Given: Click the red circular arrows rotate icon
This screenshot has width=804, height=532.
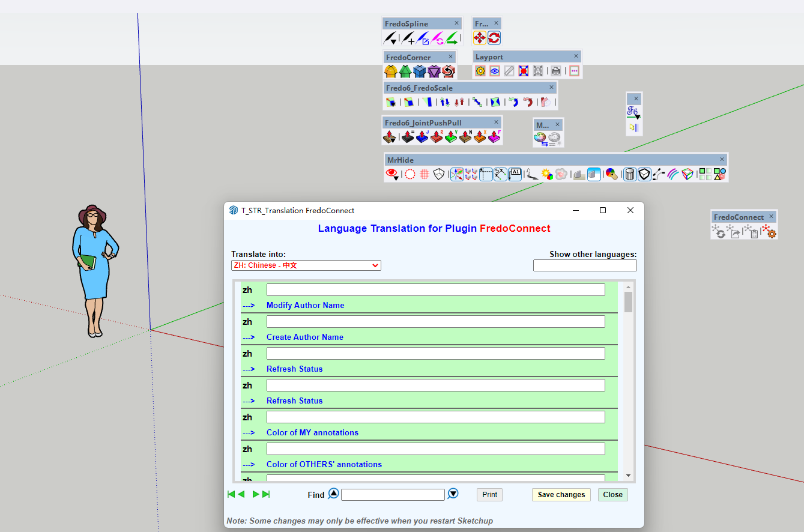Looking at the screenshot, I should (x=494, y=38).
